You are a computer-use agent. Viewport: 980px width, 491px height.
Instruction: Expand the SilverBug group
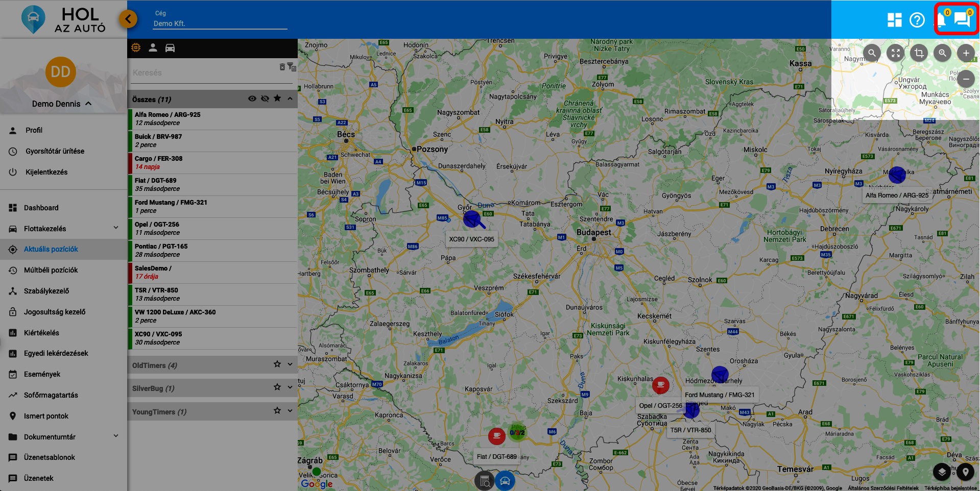tap(290, 387)
